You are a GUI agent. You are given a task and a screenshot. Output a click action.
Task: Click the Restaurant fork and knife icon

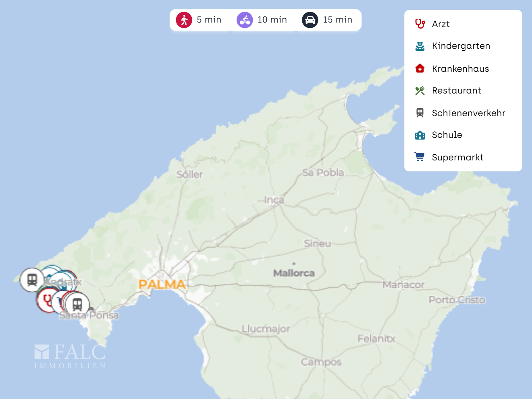point(420,91)
